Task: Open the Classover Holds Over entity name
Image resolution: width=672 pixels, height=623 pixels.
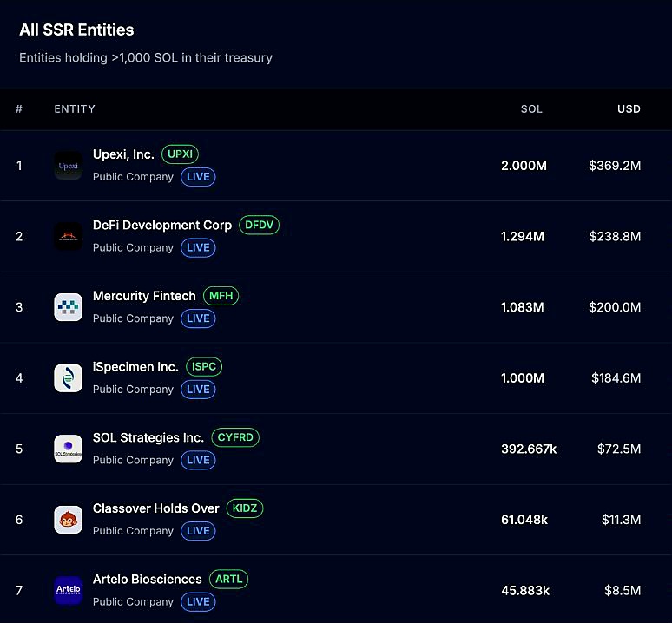Action: tap(156, 508)
